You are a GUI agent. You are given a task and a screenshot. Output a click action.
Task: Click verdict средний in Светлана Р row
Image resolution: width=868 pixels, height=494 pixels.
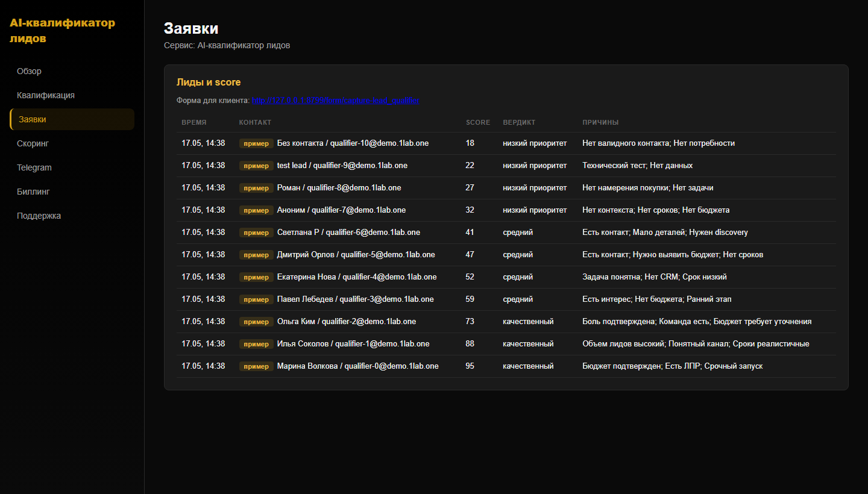coord(518,233)
